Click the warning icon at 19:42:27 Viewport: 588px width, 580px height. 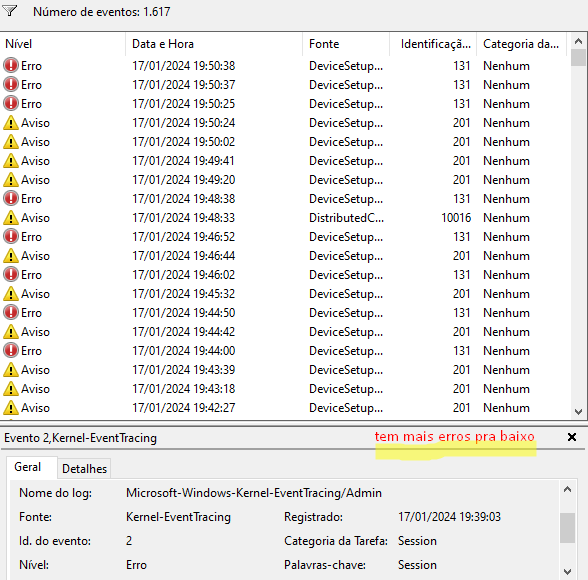click(11, 408)
